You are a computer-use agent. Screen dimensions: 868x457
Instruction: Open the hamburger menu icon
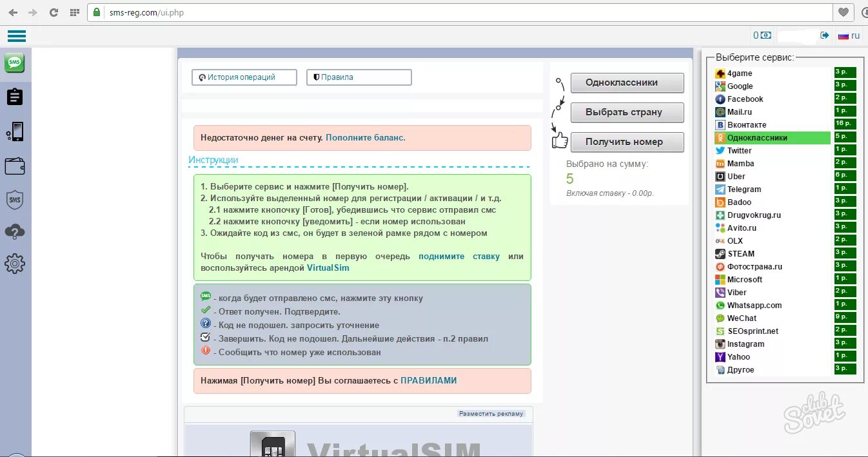tap(17, 36)
